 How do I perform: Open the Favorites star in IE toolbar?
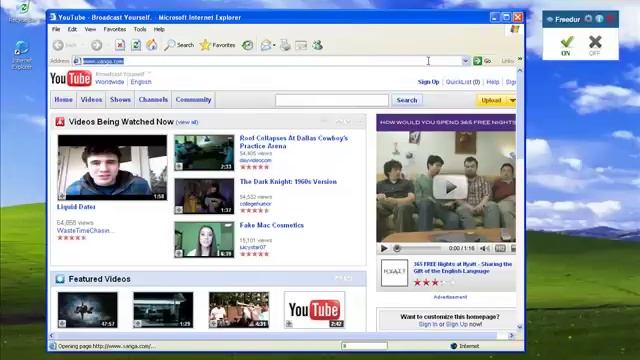tap(217, 45)
